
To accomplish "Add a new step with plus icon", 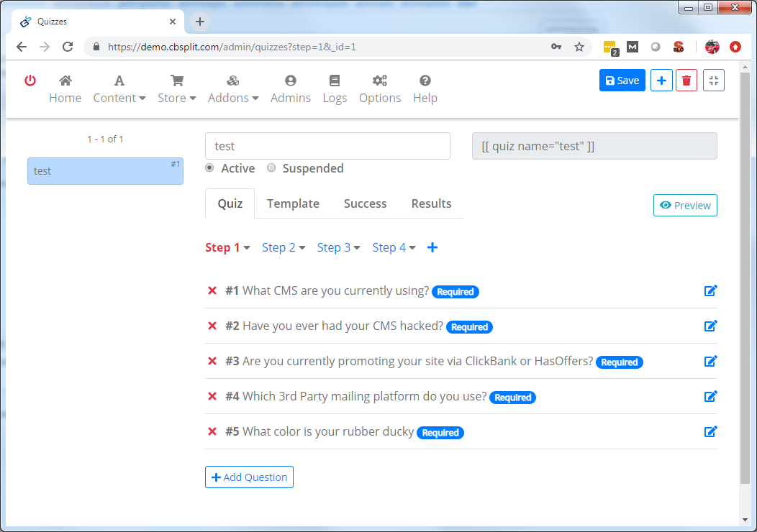I will coord(432,247).
